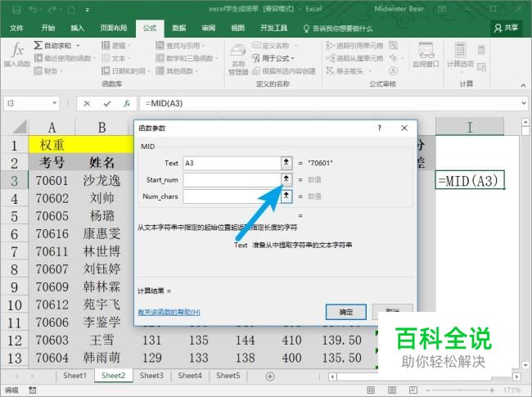Viewport: 532px width, 397px height.
Task: Open Recently Used functions list
Action: 65,58
